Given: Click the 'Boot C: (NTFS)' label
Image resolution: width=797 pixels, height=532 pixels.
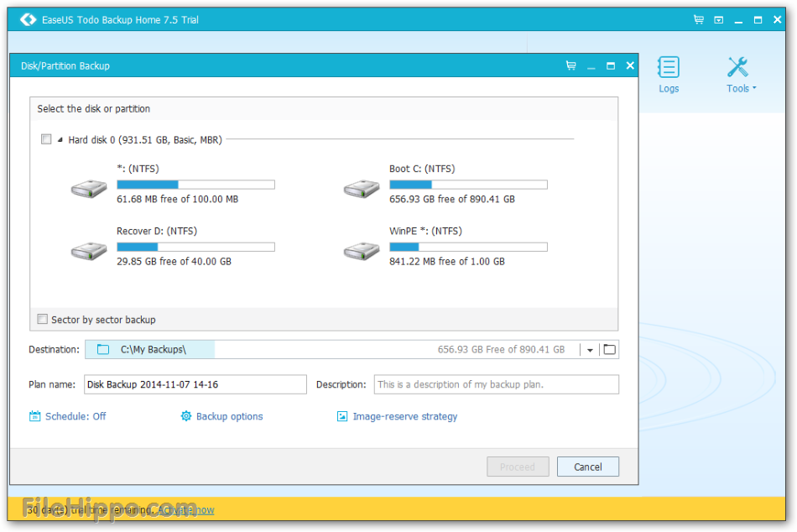Looking at the screenshot, I should click(422, 169).
